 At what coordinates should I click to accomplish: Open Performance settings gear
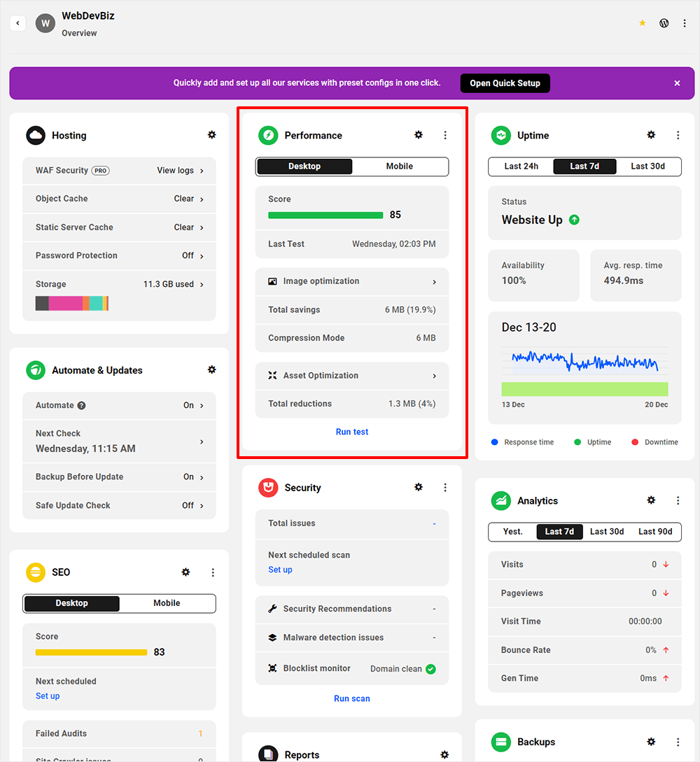click(x=419, y=134)
